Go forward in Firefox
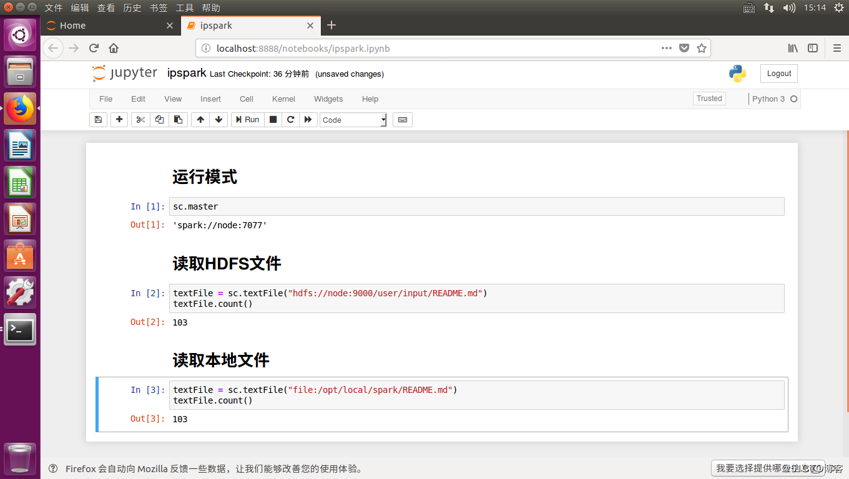Viewport: 849px width, 479px height. (74, 48)
